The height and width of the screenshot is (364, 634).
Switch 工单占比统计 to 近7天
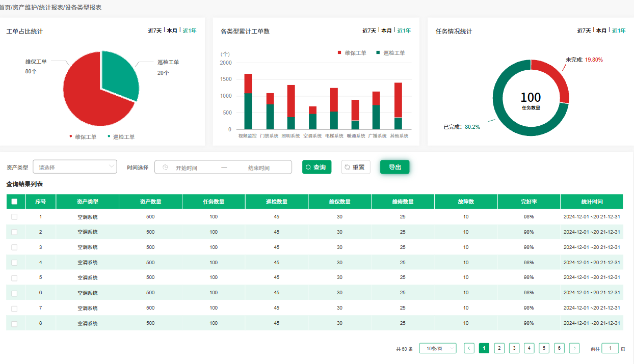tap(154, 31)
